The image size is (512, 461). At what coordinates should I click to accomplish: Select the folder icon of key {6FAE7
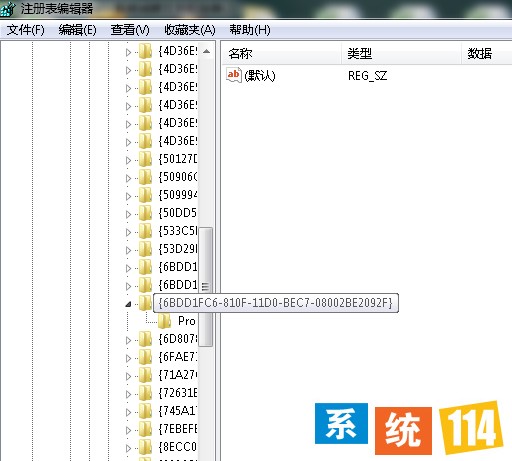(145, 357)
